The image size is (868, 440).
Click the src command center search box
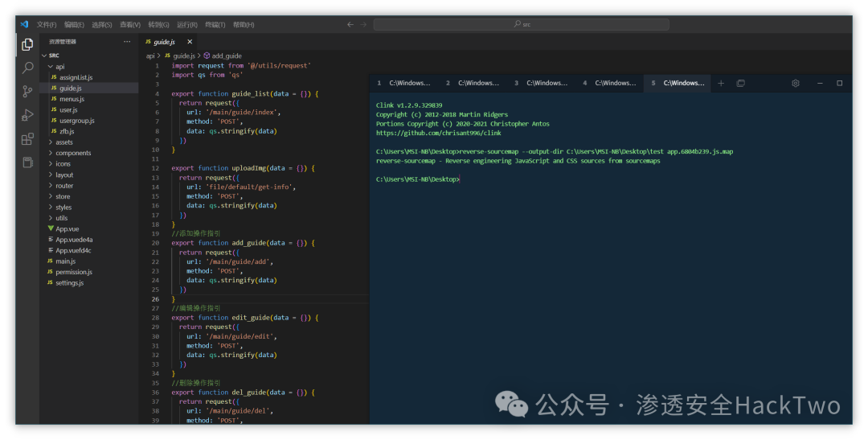pos(522,24)
